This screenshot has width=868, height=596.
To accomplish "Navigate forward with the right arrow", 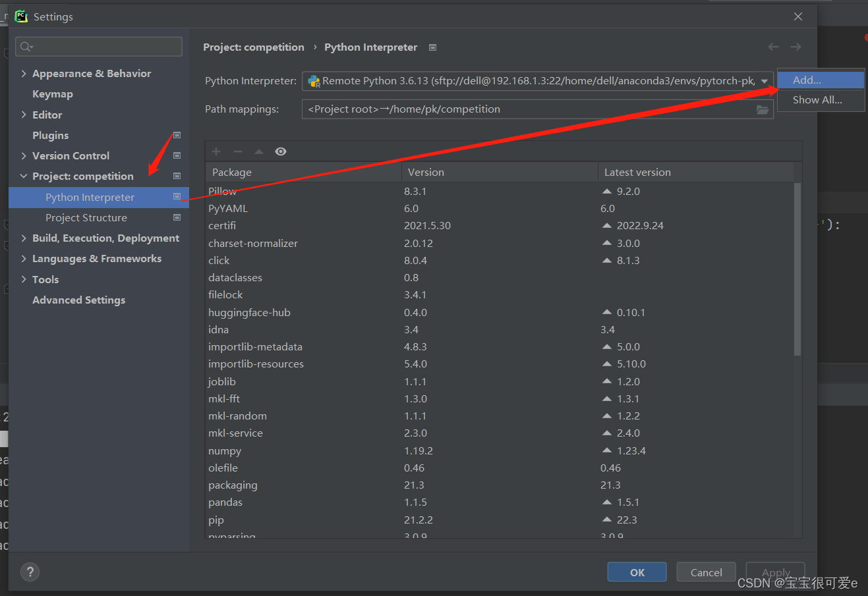I will pyautogui.click(x=796, y=47).
